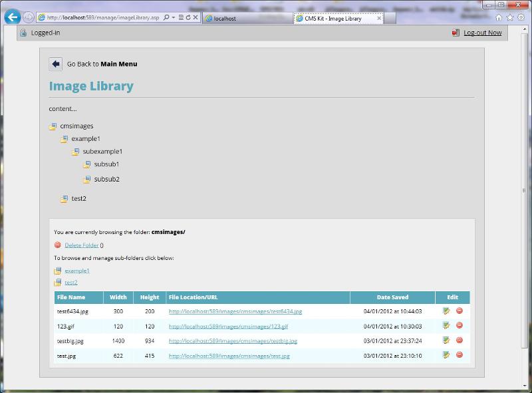The height and width of the screenshot is (393, 532).
Task: Select the CMS Kit - Image Library tab
Action: [338, 19]
